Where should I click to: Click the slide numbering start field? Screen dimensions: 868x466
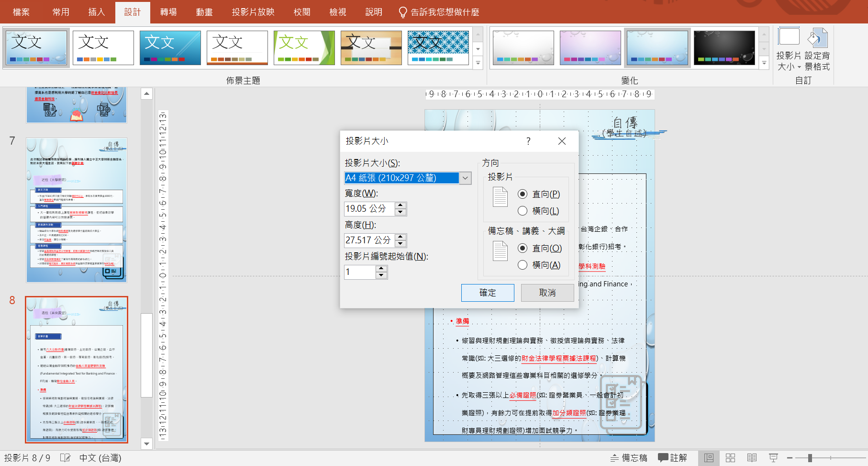(x=360, y=272)
